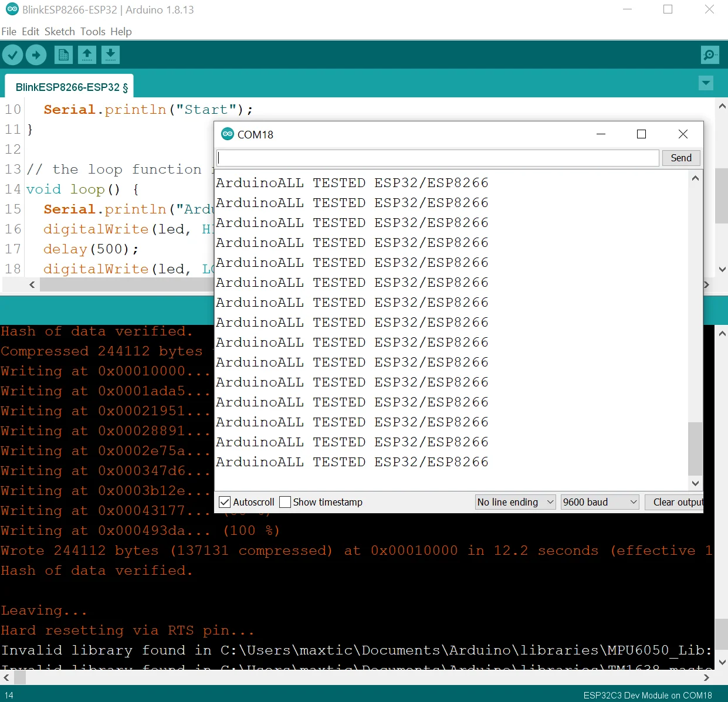
Task: Enable the Show timestamp checkbox
Action: tap(286, 502)
